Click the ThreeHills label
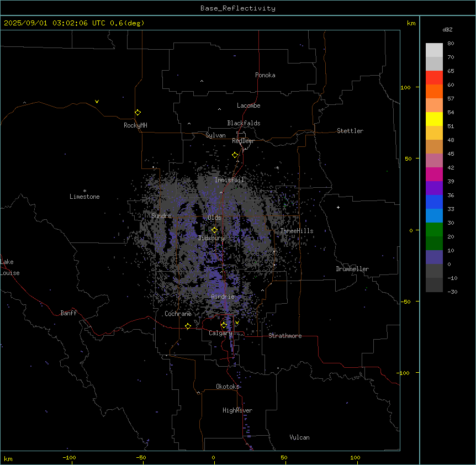The height and width of the screenshot is (465, 476). pyautogui.click(x=297, y=231)
